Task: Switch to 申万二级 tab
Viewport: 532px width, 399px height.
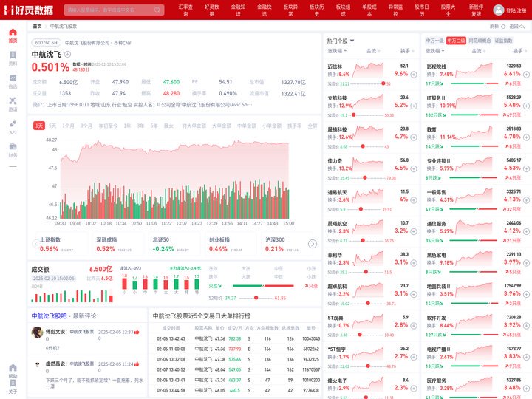Action: pos(456,41)
